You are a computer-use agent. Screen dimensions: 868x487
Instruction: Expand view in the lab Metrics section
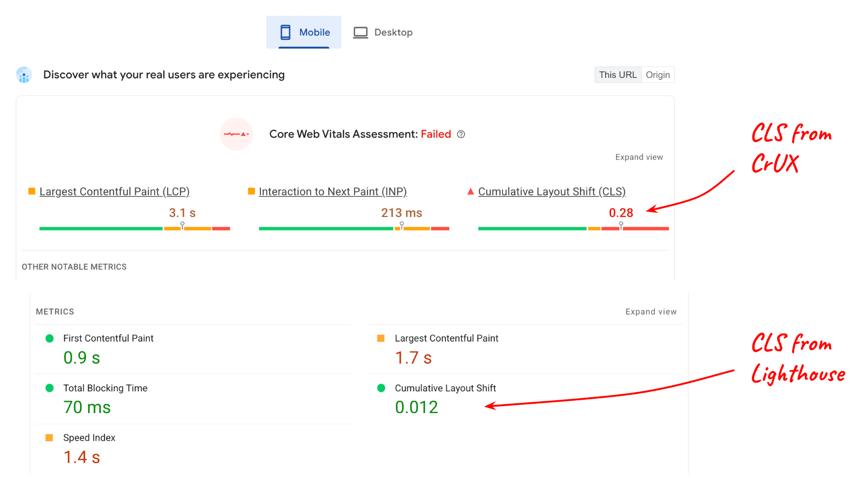point(651,311)
